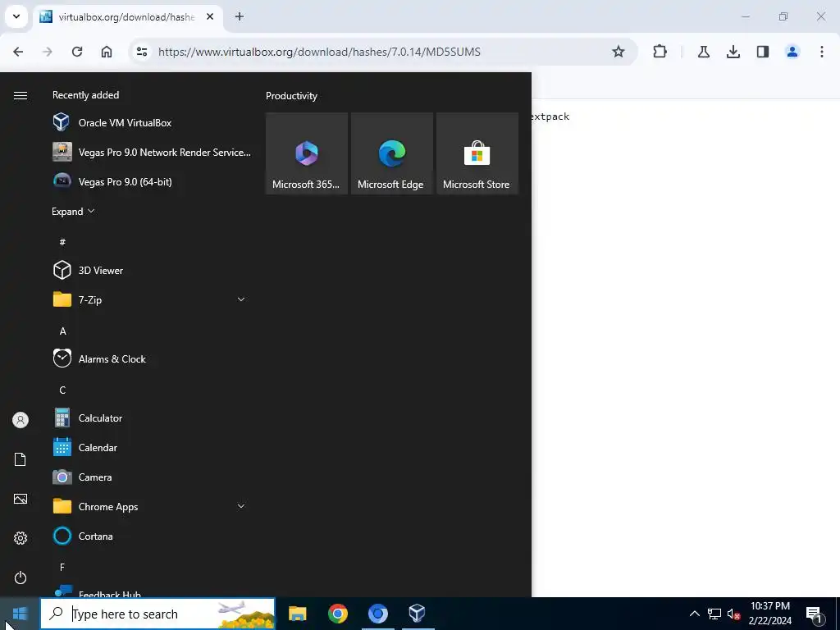Open the browser profile avatar

pos(792,52)
